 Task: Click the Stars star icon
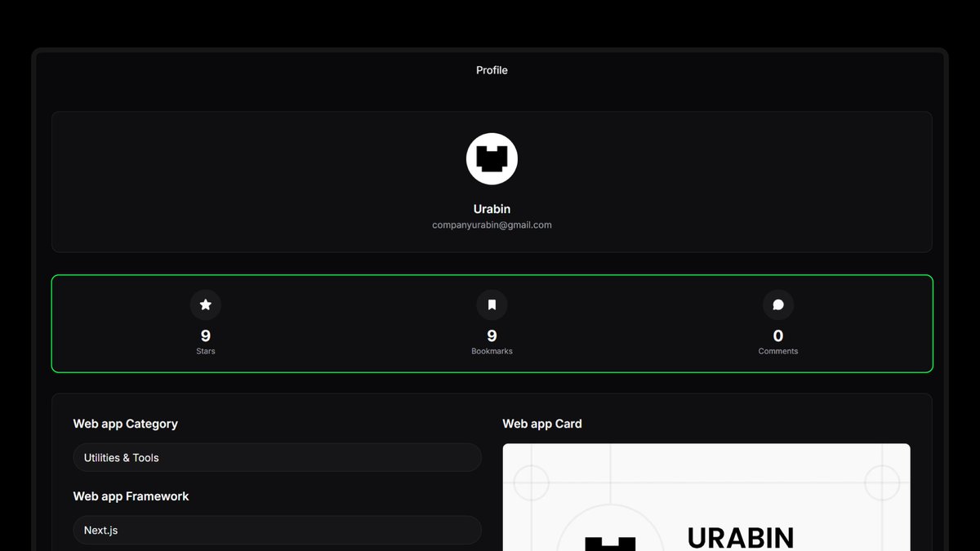tap(206, 304)
